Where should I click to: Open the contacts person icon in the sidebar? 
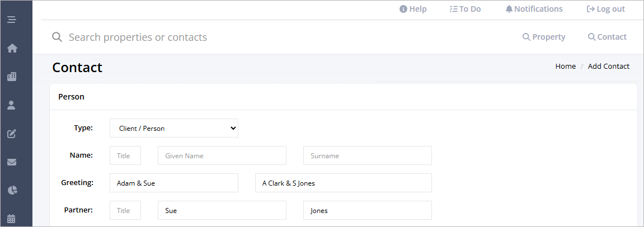pos(12,105)
